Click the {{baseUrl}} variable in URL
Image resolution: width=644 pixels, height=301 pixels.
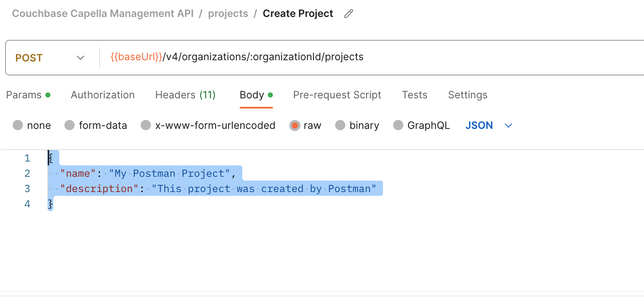(136, 57)
